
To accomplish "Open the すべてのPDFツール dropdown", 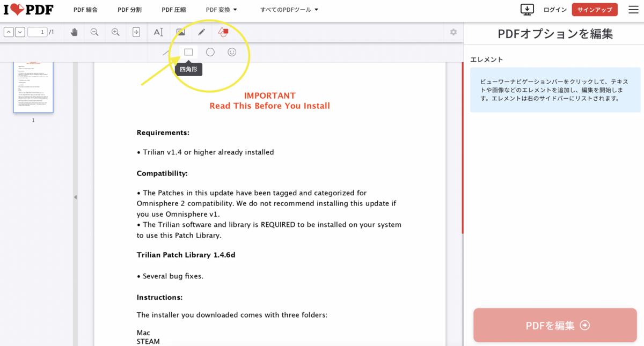I will click(289, 10).
